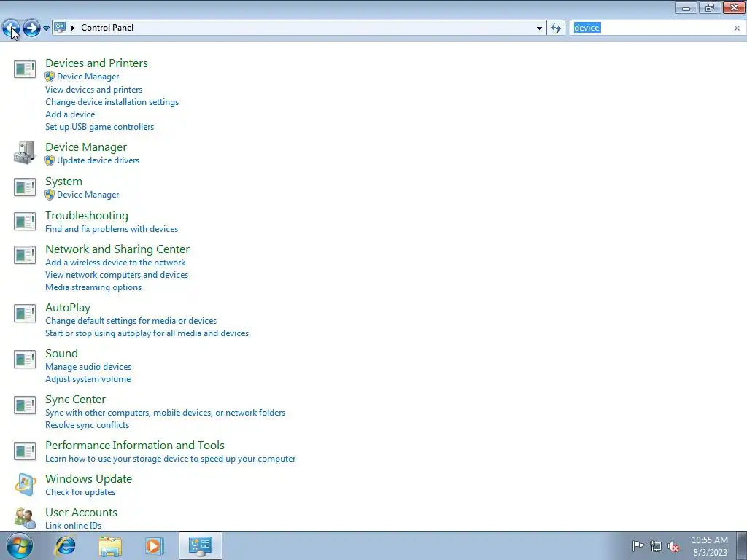Click shield icon next to Update device drivers
747x560 pixels.
50,160
